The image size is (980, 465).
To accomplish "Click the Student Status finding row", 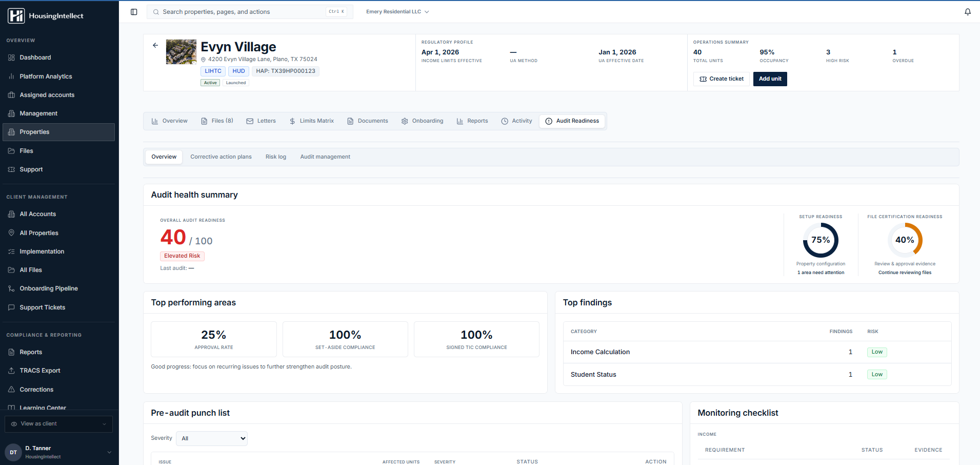I will click(757, 375).
